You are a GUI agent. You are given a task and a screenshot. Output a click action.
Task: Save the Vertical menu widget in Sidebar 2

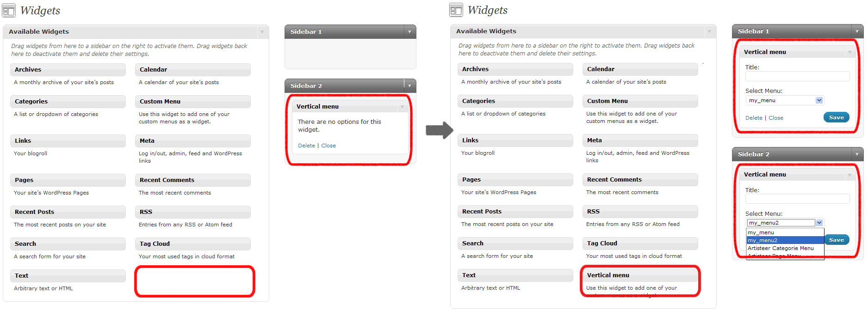coord(837,240)
